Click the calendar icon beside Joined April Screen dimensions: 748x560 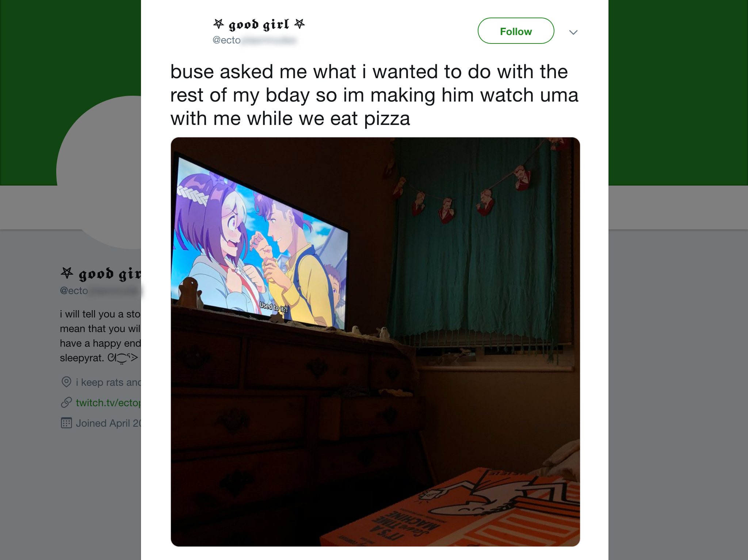pos(66,423)
